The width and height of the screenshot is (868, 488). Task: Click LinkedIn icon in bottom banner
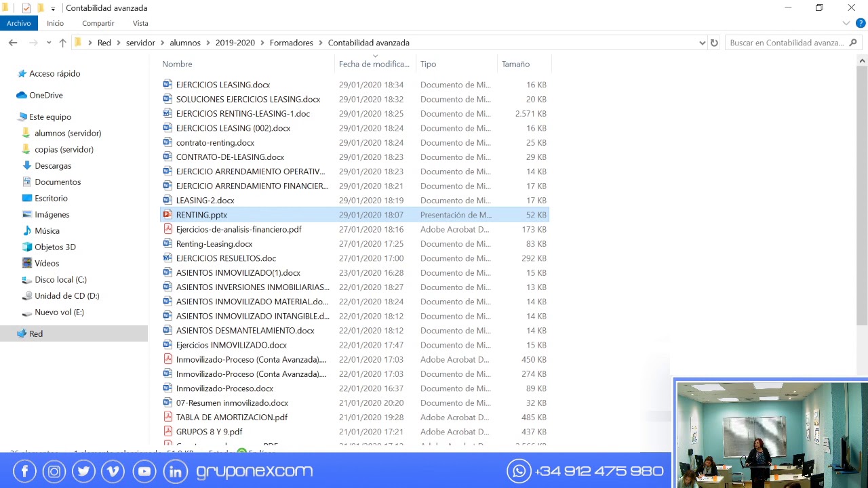(175, 471)
